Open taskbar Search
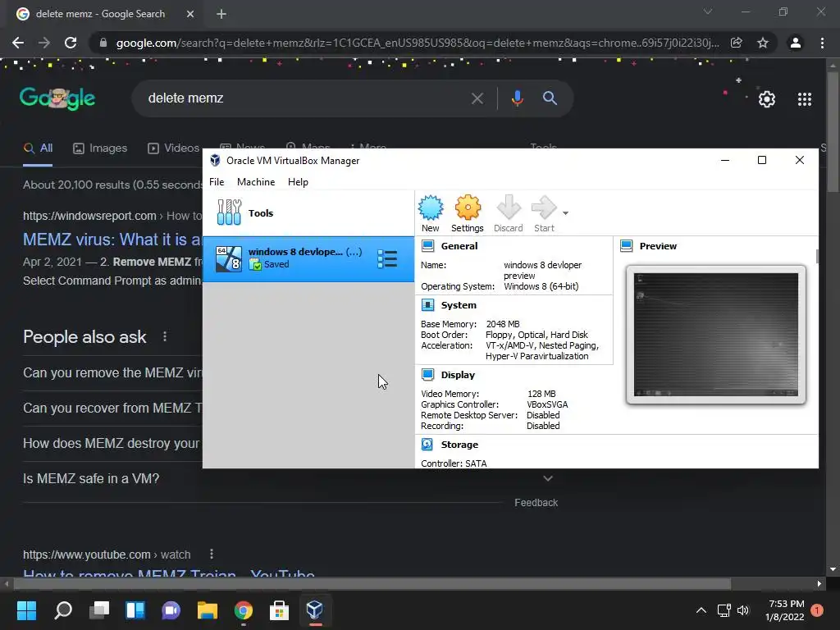Image resolution: width=840 pixels, height=630 pixels. click(62, 610)
